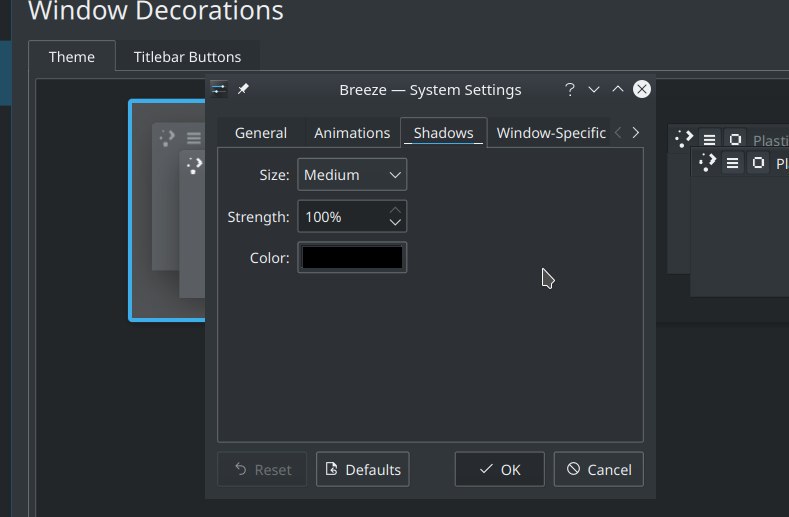Open the Theme tab in Window Decorations

point(72,56)
